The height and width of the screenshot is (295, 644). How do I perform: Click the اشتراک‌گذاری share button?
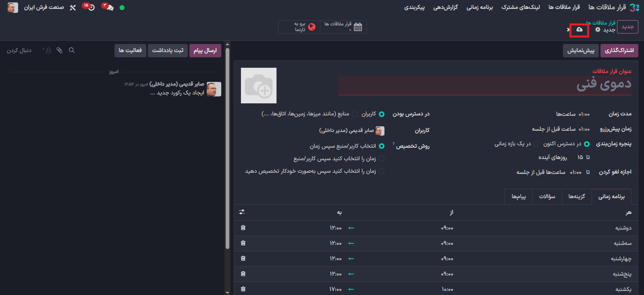coord(619,50)
